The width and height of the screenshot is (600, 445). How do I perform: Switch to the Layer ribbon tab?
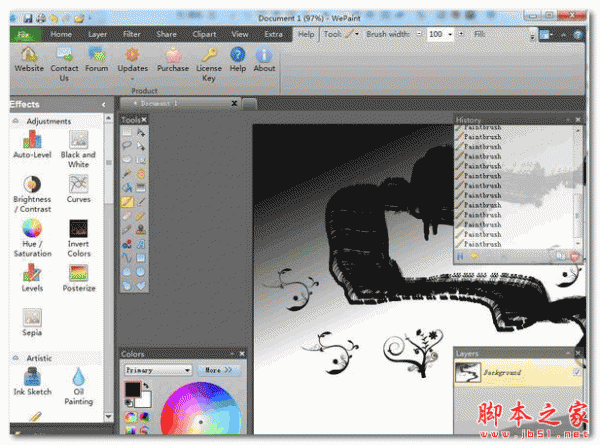point(98,34)
